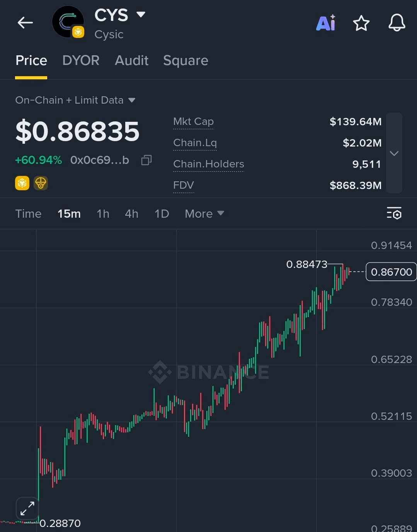Viewport: 417px width, 532px height.
Task: Tap the contract address 0x0c69...b text
Action: point(100,160)
